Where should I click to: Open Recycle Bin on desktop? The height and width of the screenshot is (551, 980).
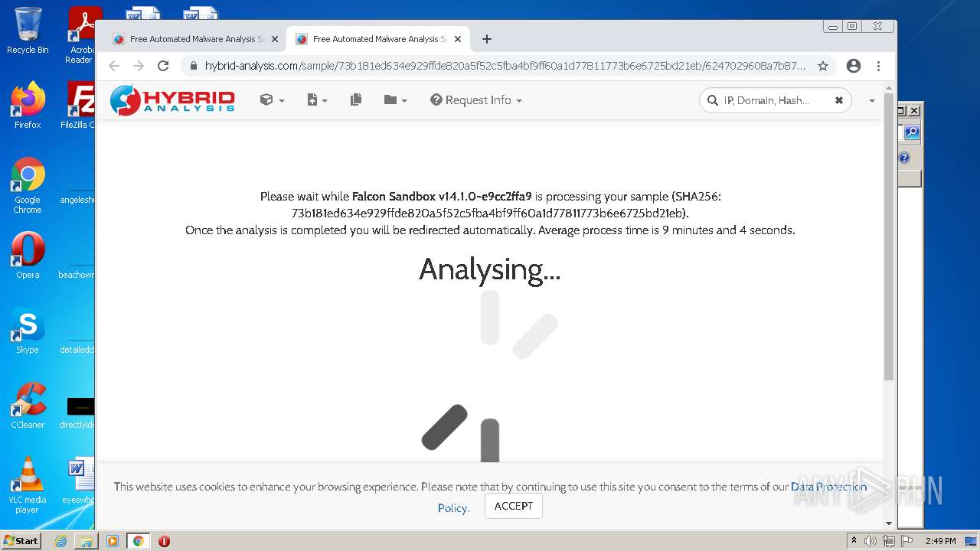pyautogui.click(x=28, y=31)
